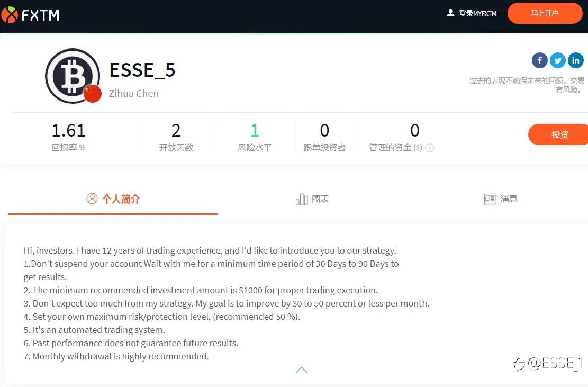Viewport: 588px width, 387px height.
Task: Click the user icon beside 登录MYFXTM
Action: tap(450, 13)
